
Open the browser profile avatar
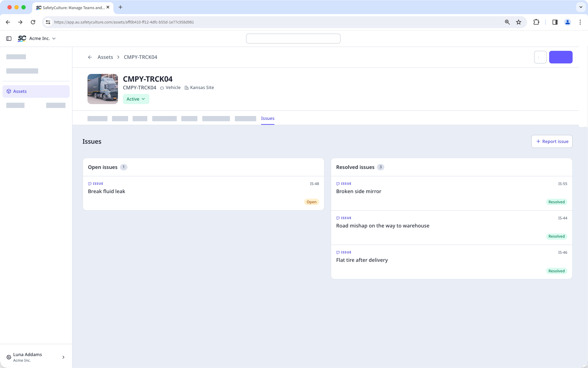(x=567, y=22)
